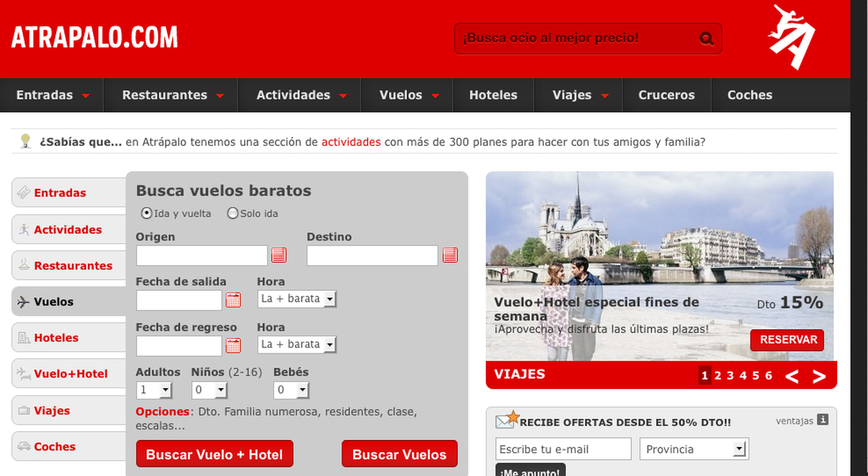
Task: Click the search magnifier icon in header
Action: point(706,39)
